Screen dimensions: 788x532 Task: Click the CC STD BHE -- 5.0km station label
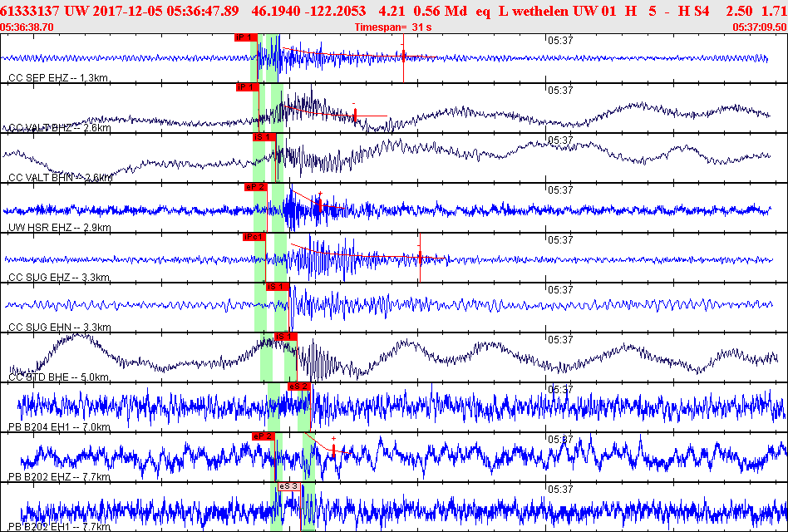59,377
